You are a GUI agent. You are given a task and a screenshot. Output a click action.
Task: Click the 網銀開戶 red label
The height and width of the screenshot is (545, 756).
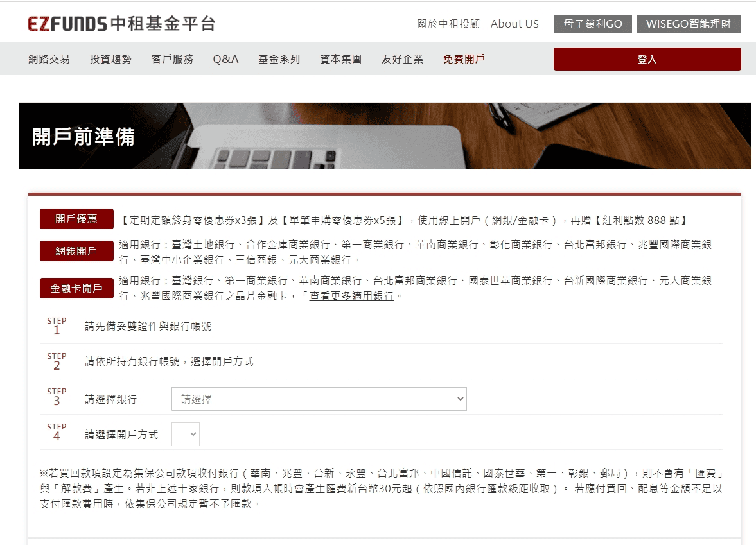(x=76, y=251)
